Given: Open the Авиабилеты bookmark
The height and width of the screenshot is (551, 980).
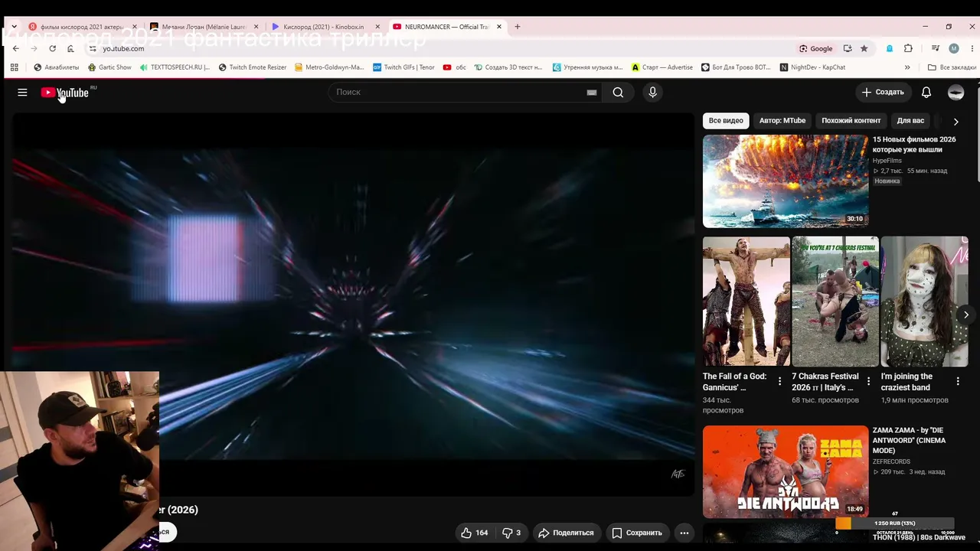Looking at the screenshot, I should click(x=57, y=67).
